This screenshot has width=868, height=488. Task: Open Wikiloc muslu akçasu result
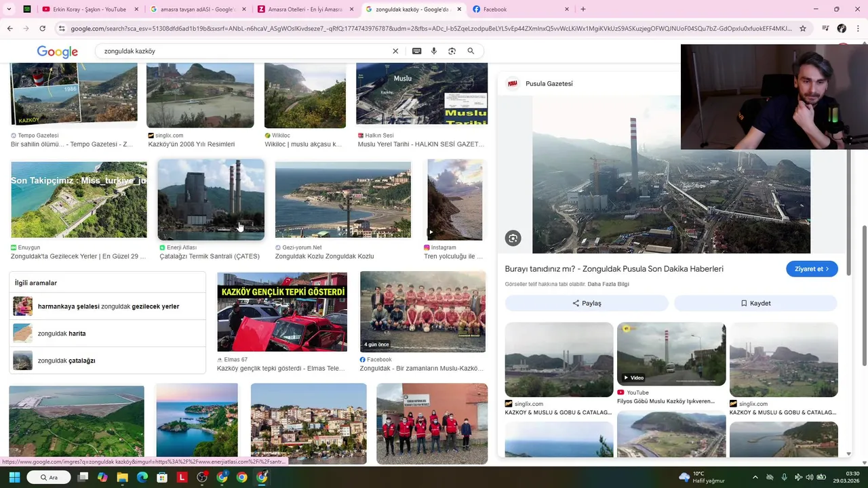pos(303,144)
